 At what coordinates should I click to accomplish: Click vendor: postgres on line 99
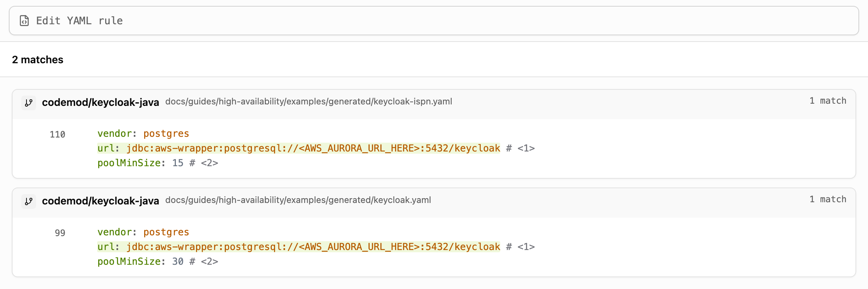[143, 232]
